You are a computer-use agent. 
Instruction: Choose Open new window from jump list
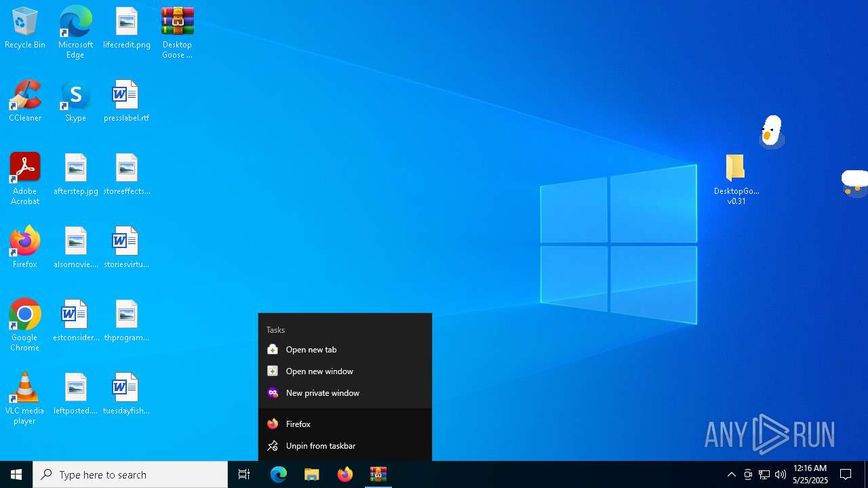pos(345,371)
